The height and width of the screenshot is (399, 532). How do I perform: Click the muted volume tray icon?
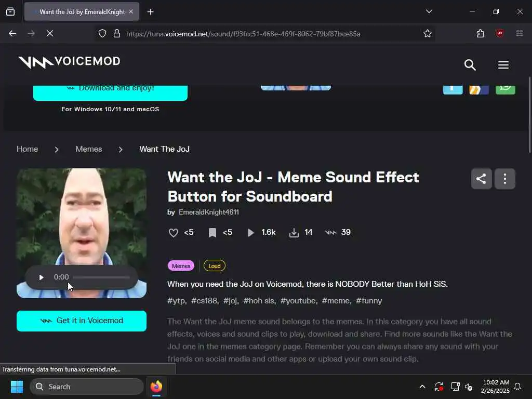[469, 387]
